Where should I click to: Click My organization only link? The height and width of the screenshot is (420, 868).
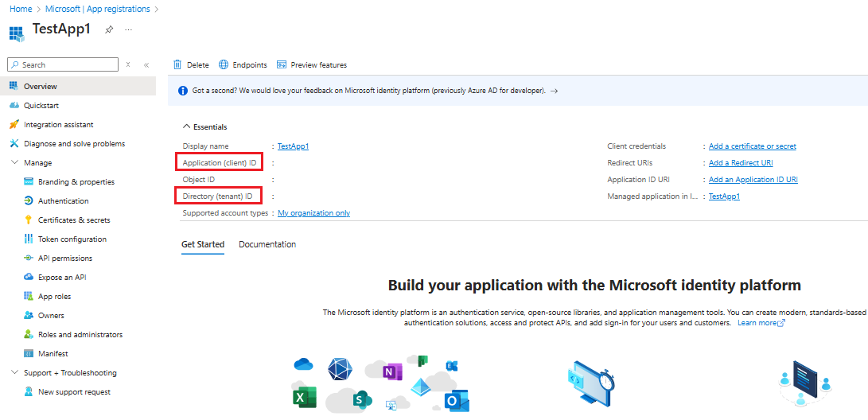[x=314, y=213]
